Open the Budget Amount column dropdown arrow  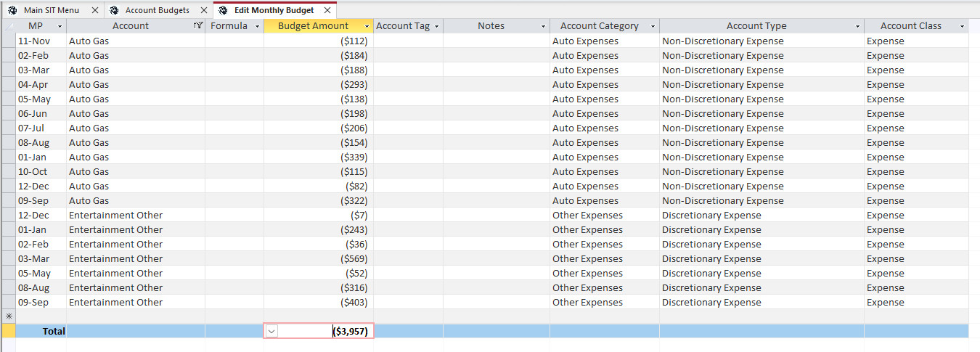pyautogui.click(x=367, y=26)
